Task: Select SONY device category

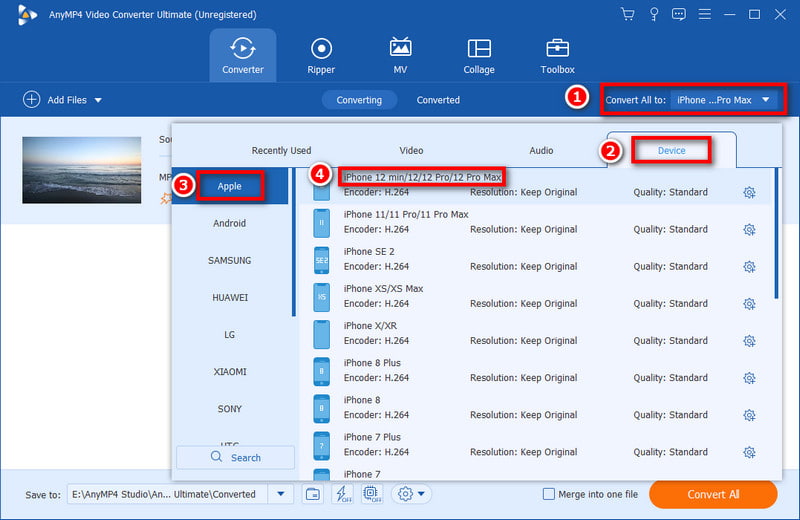Action: 230,409
